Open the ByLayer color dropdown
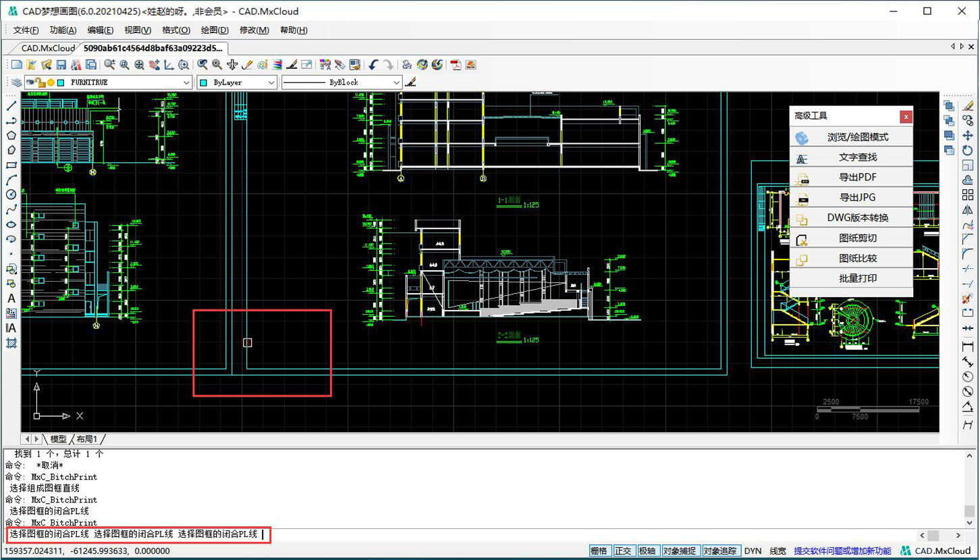 point(271,82)
